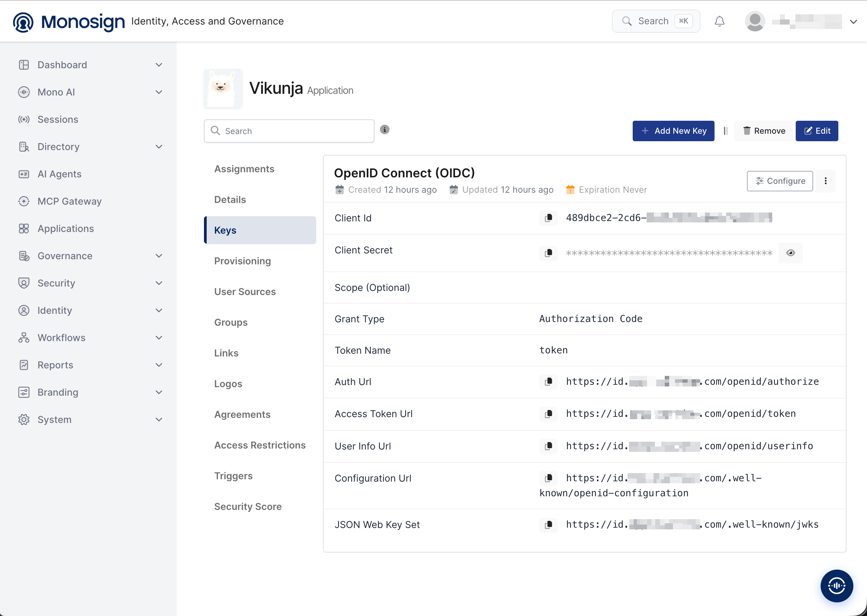Click the Dashboard sidebar icon
Image resolution: width=867 pixels, height=616 pixels.
pyautogui.click(x=24, y=65)
